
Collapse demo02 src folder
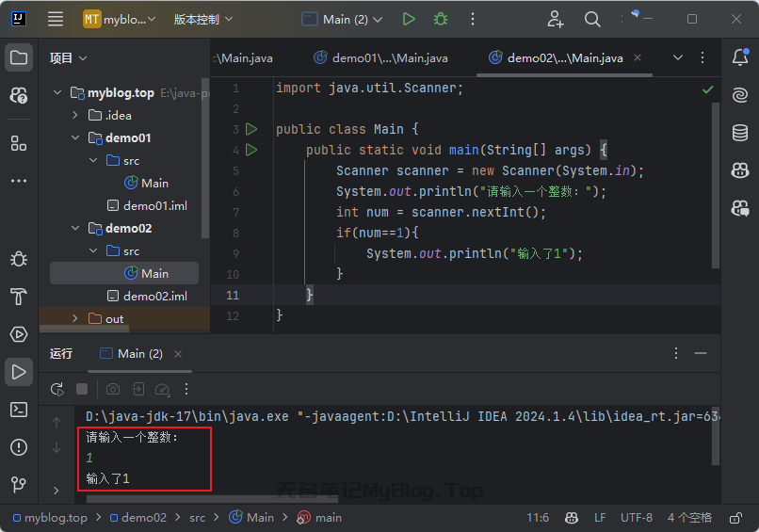(x=93, y=250)
